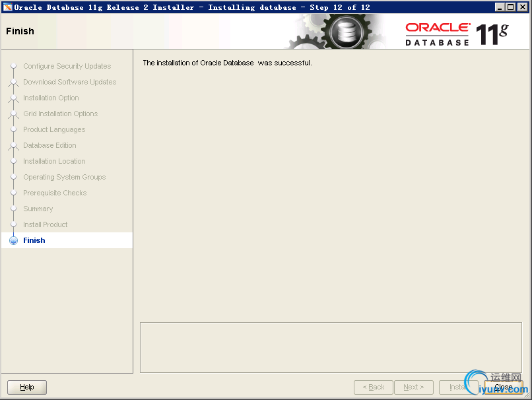Click the partially hidden Install button

click(x=458, y=387)
